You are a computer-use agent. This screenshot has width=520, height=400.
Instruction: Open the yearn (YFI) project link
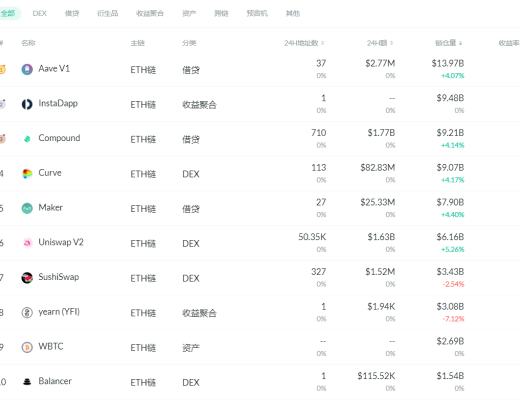click(59, 312)
